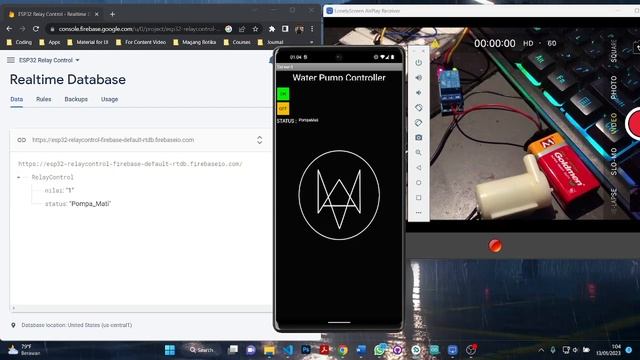The height and width of the screenshot is (360, 640).
Task: Open the Windows taskbar Search box
Action: (x=202, y=350)
